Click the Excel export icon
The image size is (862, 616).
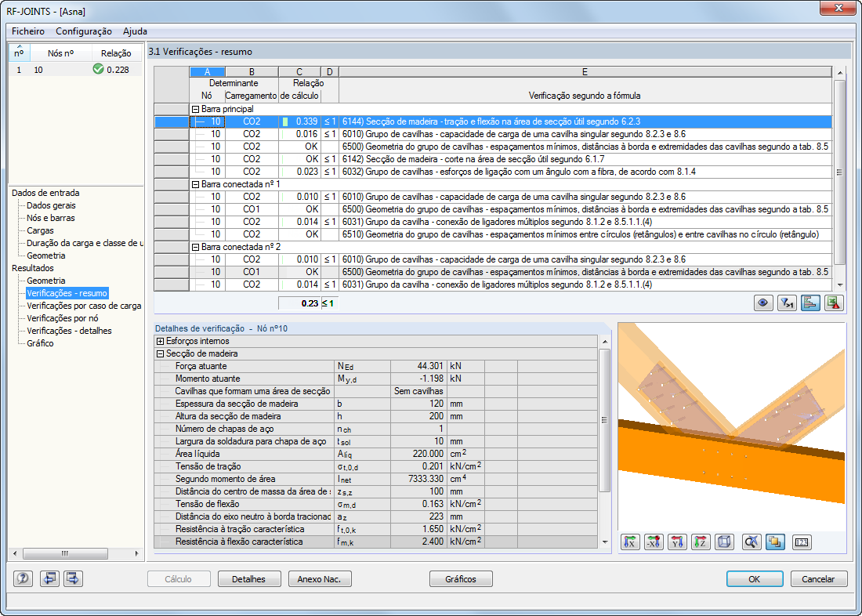[x=835, y=303]
